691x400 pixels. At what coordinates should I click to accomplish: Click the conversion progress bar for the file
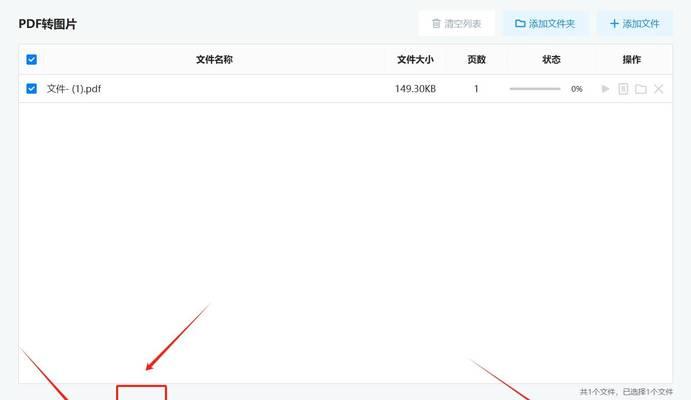[535, 89]
